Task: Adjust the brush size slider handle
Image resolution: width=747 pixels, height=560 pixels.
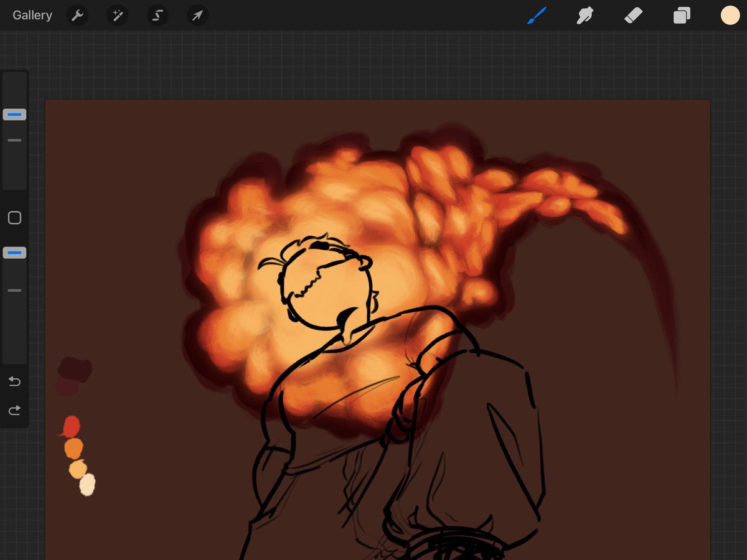Action: [14, 114]
